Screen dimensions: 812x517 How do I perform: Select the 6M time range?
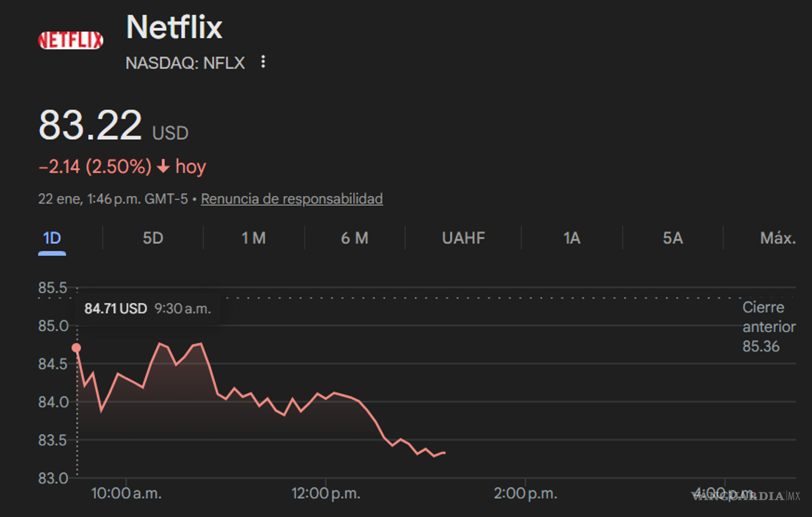coord(355,238)
